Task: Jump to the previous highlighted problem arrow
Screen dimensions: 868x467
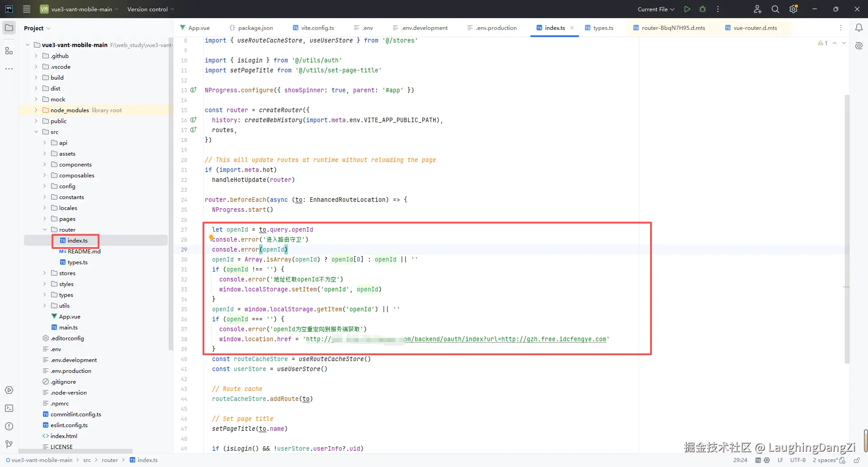Action: pyautogui.click(x=835, y=43)
